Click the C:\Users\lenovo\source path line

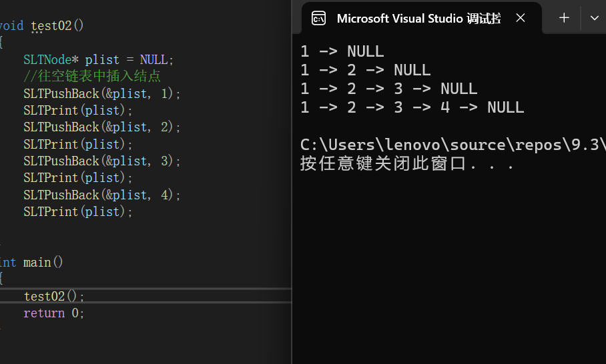click(453, 145)
